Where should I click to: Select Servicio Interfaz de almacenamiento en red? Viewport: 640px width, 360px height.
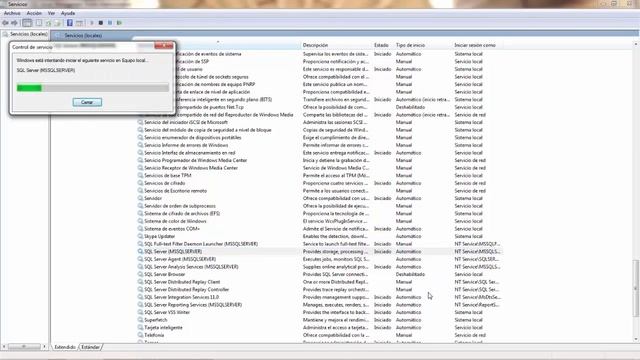[x=190, y=153]
